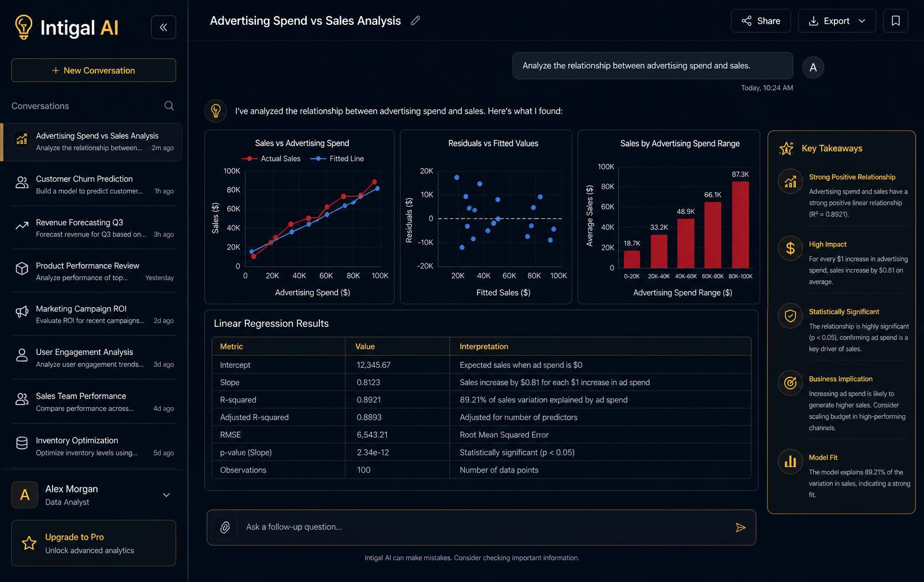The image size is (924, 582).
Task: Click the Upgrade to Pro star icon
Action: [29, 543]
